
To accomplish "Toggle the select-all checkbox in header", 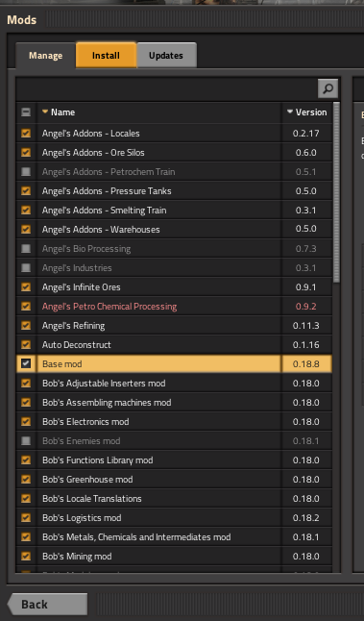I will 26,112.
